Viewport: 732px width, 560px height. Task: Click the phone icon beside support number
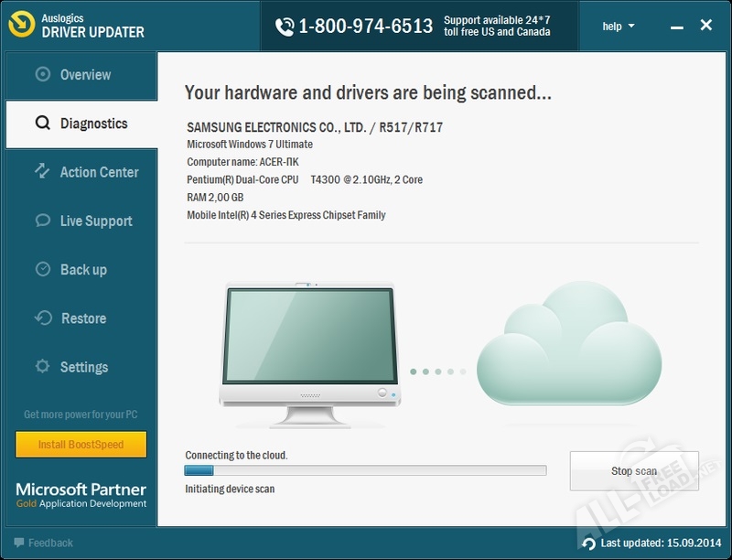[285, 27]
